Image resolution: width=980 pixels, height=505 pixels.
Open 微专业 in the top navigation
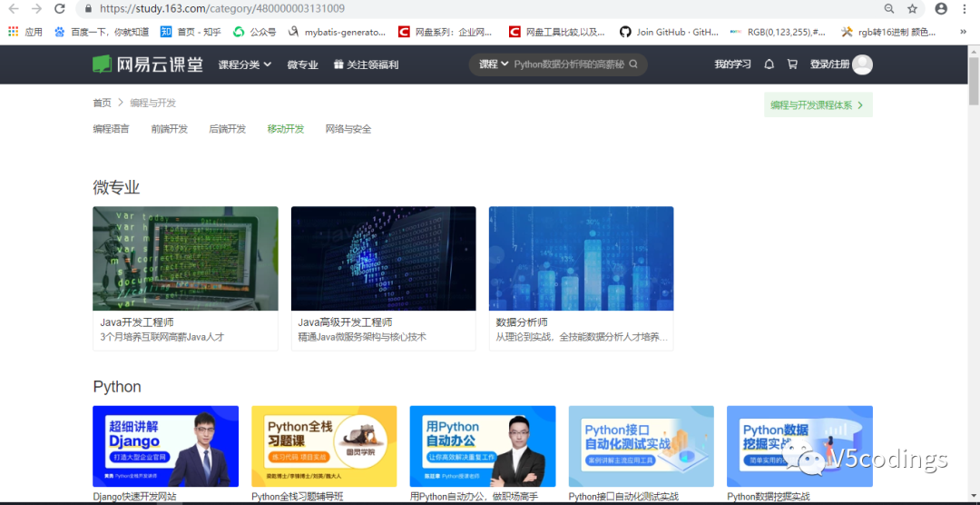tap(302, 64)
